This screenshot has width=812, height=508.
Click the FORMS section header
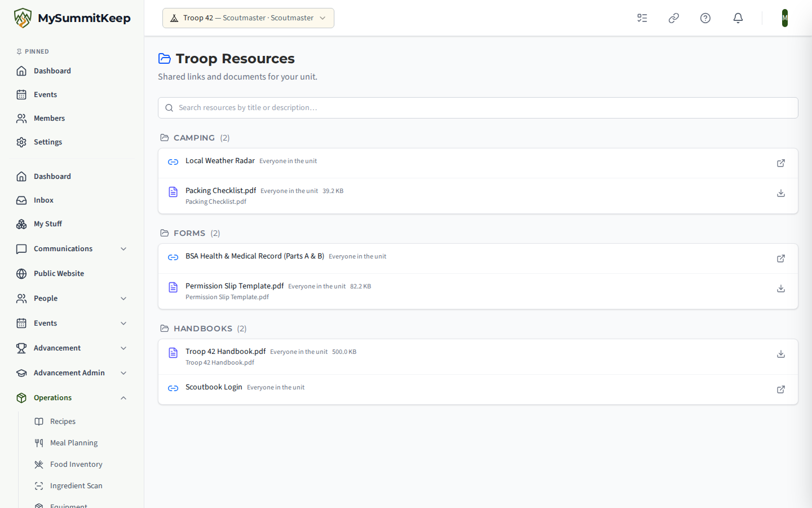click(189, 233)
